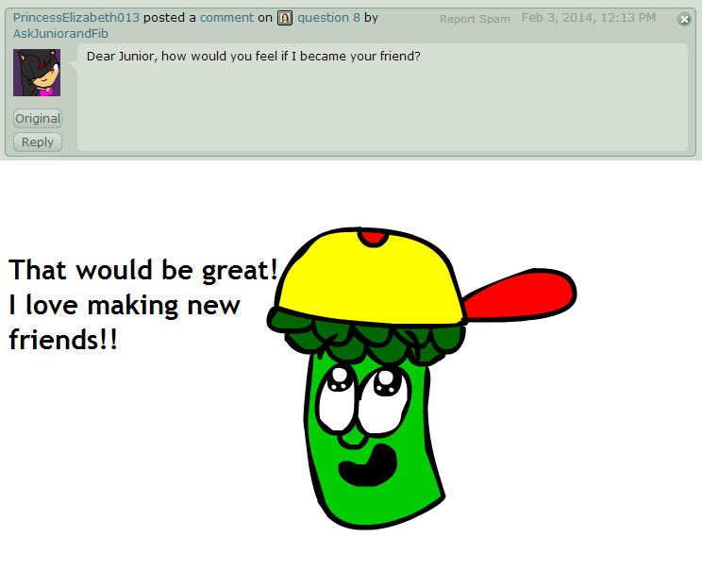Click the Reply button

[x=38, y=142]
